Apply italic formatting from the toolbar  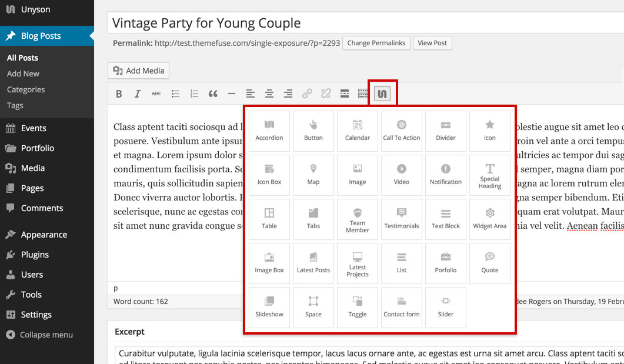click(x=137, y=94)
